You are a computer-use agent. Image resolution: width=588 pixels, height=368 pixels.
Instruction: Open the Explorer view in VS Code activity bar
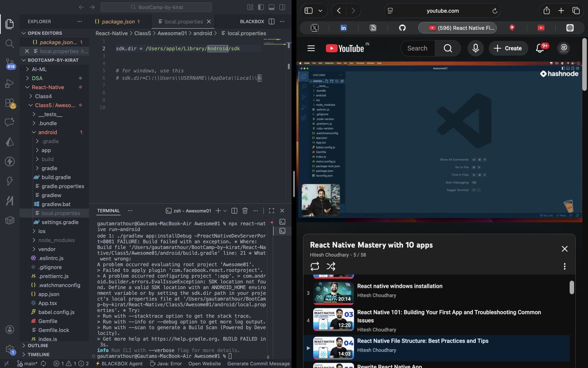pyautogui.click(x=9, y=23)
